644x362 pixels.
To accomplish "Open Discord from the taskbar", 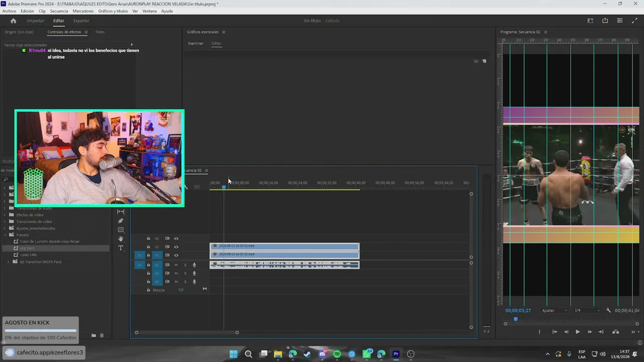I will pos(323,354).
